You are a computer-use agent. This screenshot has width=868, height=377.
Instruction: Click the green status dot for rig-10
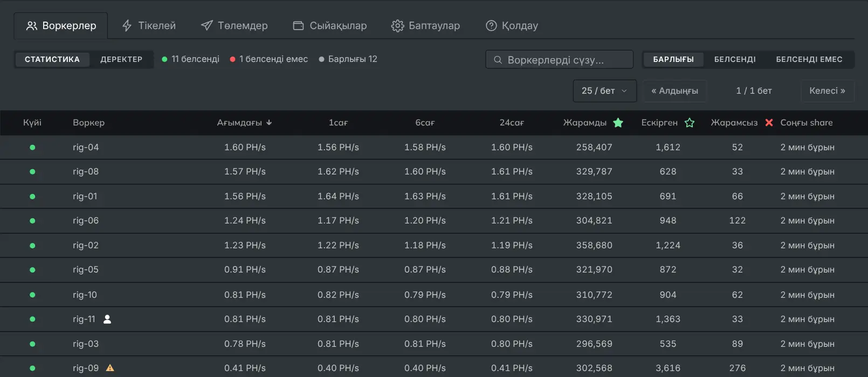[32, 295]
